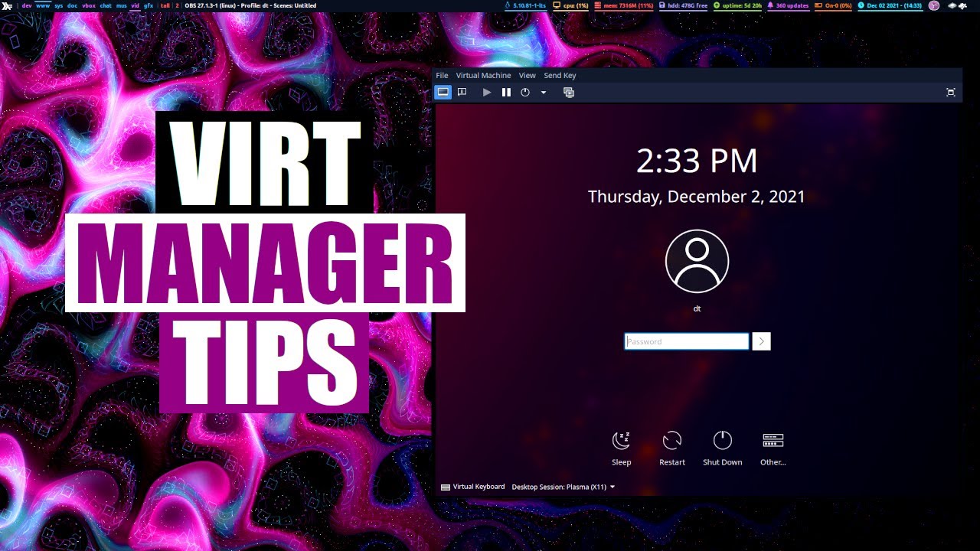Click the Sleep icon
This screenshot has width=980, height=551.
coord(622,440)
